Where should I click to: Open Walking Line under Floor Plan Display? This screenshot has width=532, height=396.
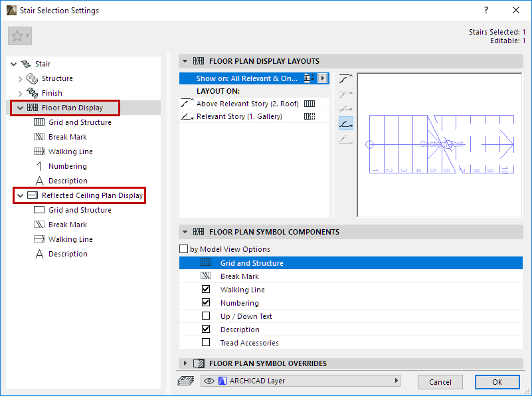[x=70, y=151]
